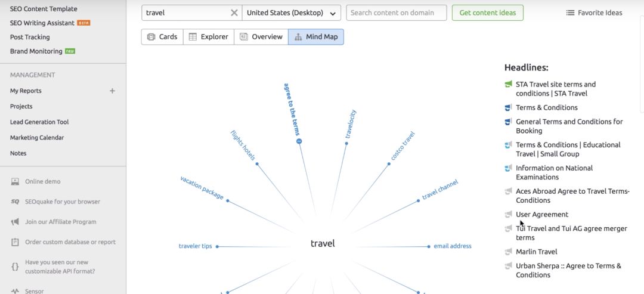Open SEO Writing Assistant in sidebar

42,23
